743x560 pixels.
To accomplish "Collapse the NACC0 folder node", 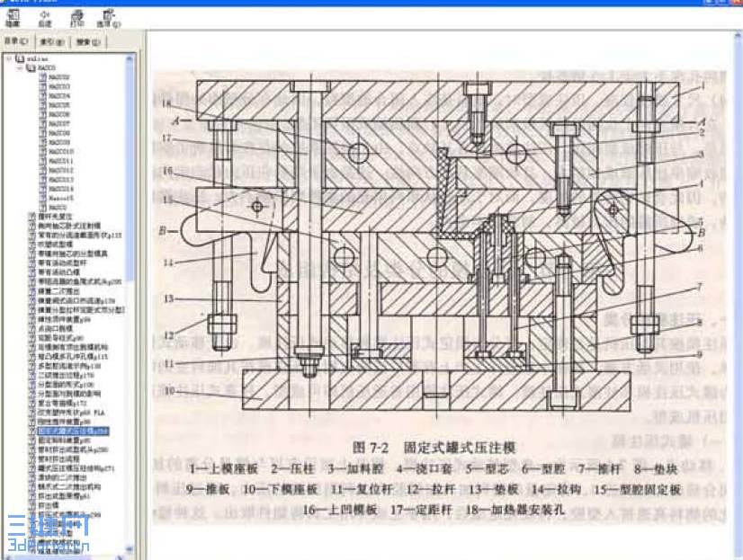I will click(21, 68).
